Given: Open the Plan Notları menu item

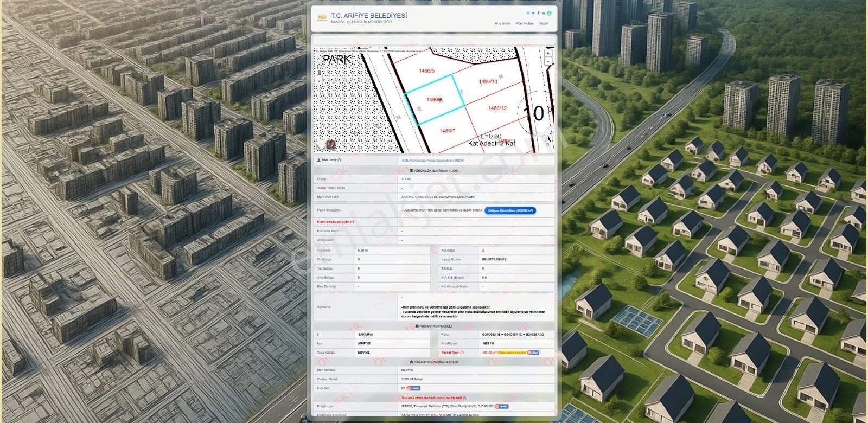Looking at the screenshot, I should coord(525,23).
